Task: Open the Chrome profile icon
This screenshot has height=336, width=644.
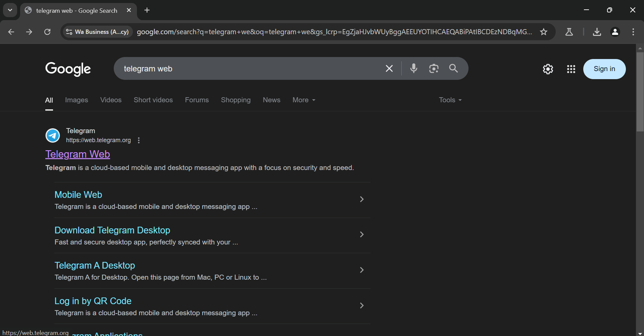Action: point(615,32)
